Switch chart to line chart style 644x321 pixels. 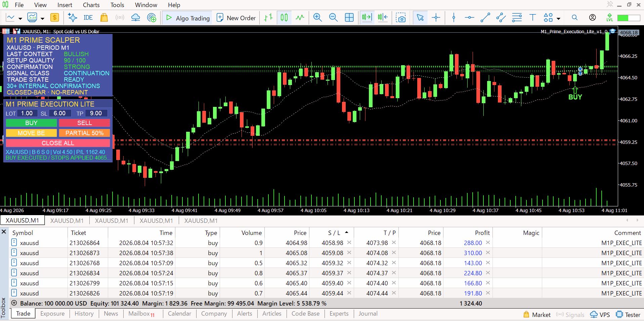coord(300,18)
